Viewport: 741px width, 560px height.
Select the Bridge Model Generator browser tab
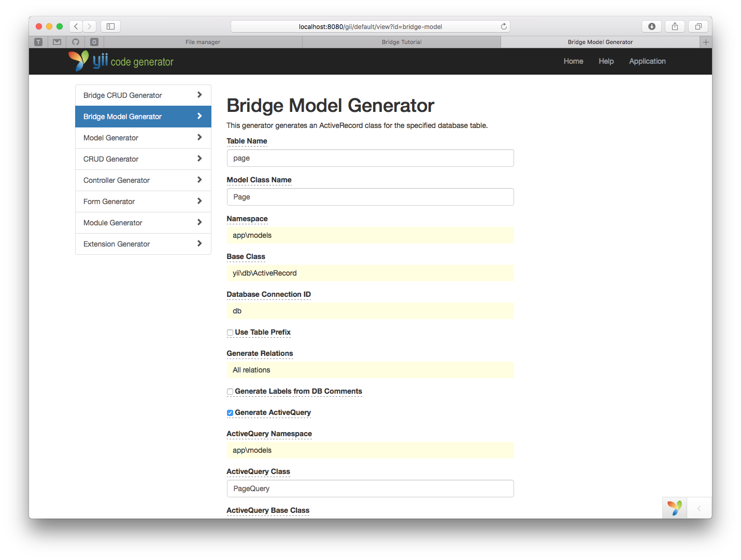tap(600, 42)
